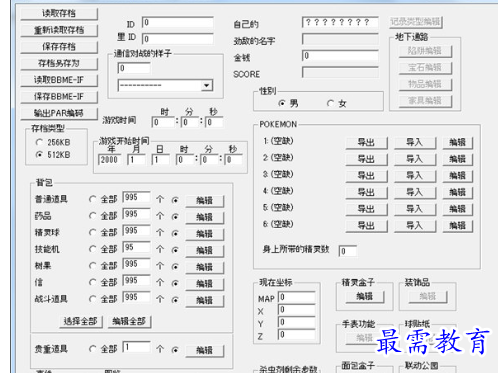Edit the 战斗道具 bag items
The width and height of the screenshot is (498, 373).
(x=205, y=301)
